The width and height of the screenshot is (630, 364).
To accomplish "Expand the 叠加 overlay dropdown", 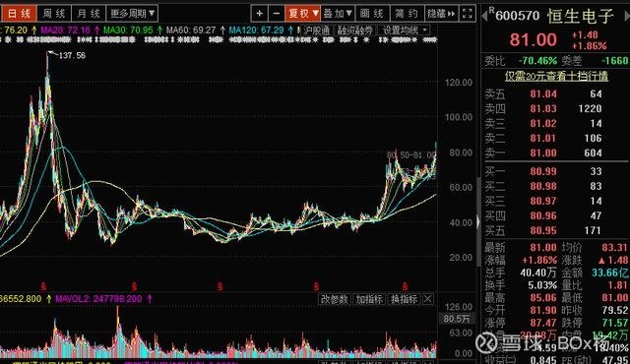I will coord(338,14).
